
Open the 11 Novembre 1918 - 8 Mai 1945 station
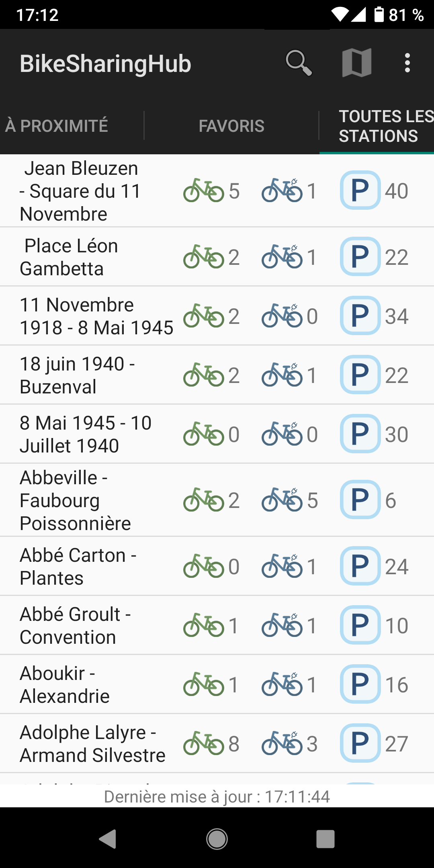coord(96,316)
